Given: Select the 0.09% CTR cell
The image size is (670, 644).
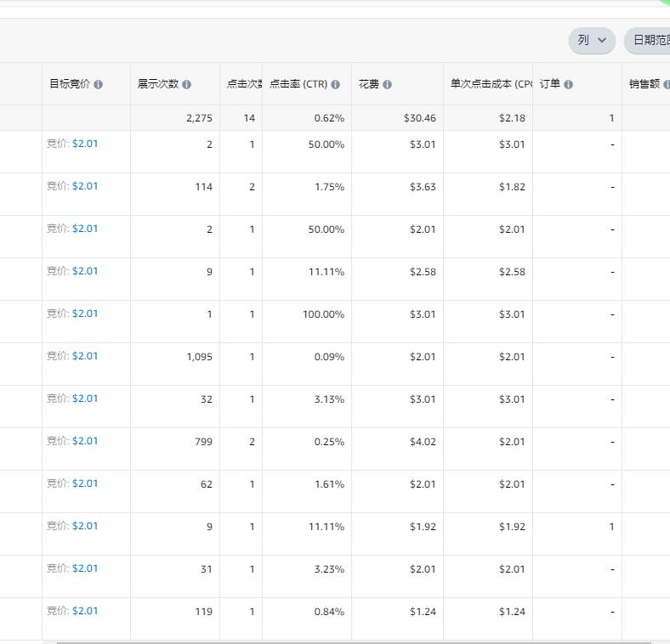Looking at the screenshot, I should coord(329,357).
